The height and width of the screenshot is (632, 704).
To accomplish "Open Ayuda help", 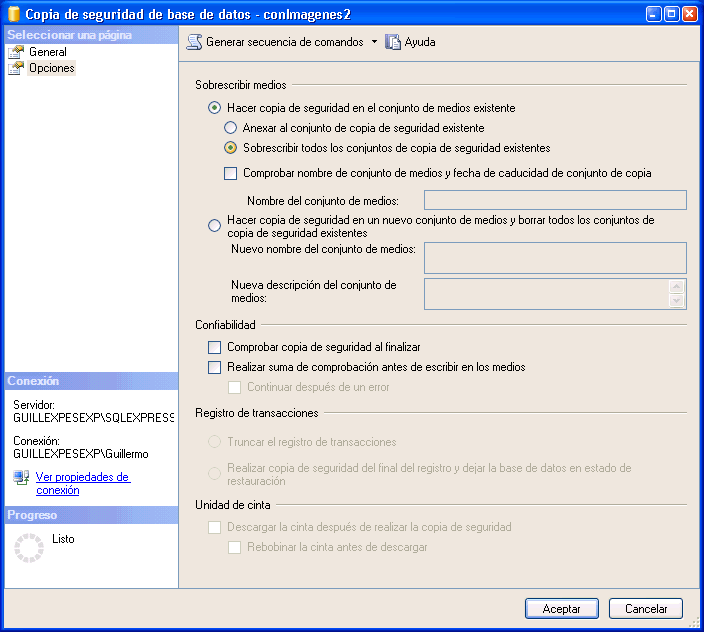I will coord(420,42).
